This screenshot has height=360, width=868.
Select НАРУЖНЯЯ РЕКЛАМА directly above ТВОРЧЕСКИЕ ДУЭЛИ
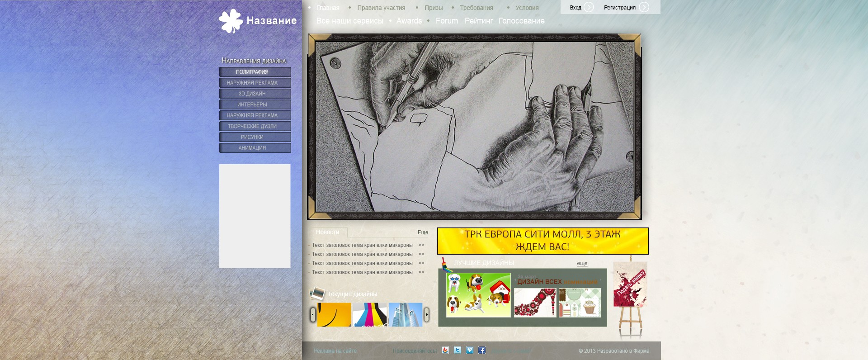point(255,115)
